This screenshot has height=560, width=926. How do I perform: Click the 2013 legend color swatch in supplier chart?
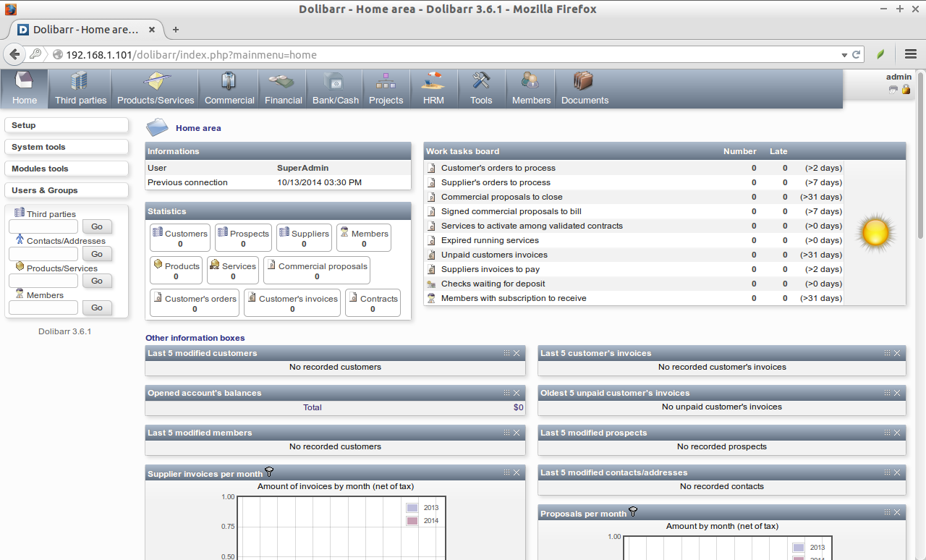point(412,509)
